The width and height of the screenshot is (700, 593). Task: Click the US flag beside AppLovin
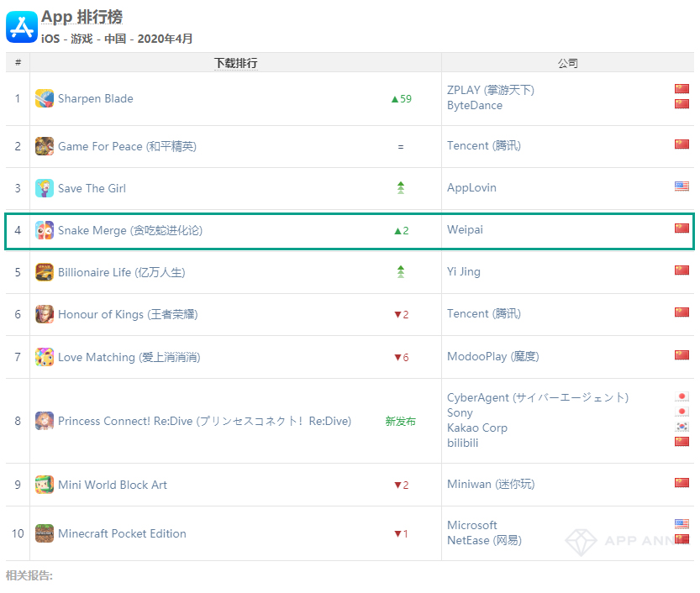(682, 186)
